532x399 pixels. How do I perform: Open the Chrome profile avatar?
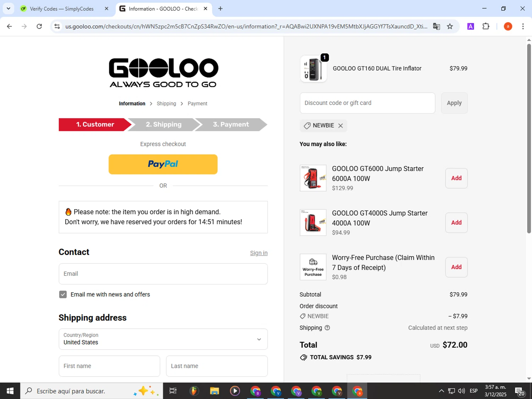508,26
